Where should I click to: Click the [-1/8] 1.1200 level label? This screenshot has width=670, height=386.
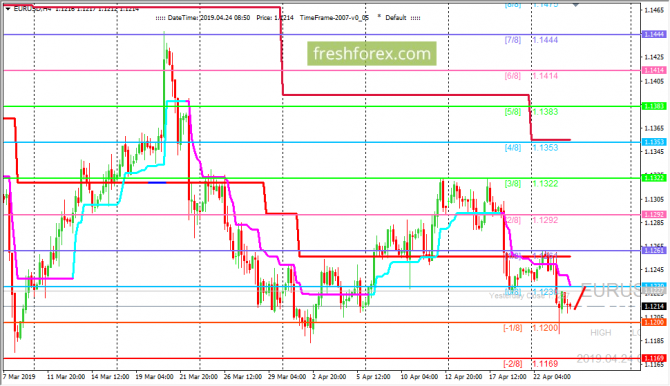[531, 328]
